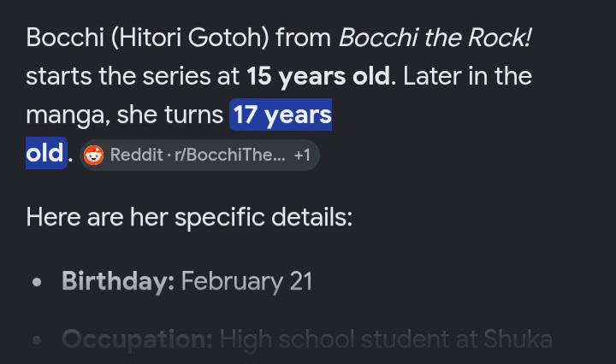Click "Later in the" sentence fragment
The width and height of the screenshot is (616, 364).
(467, 76)
